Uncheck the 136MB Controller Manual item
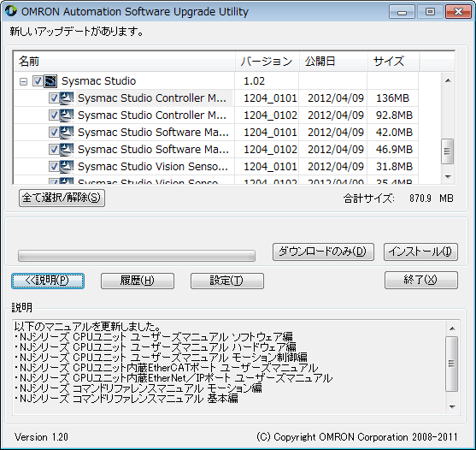The image size is (476, 450). 54,98
